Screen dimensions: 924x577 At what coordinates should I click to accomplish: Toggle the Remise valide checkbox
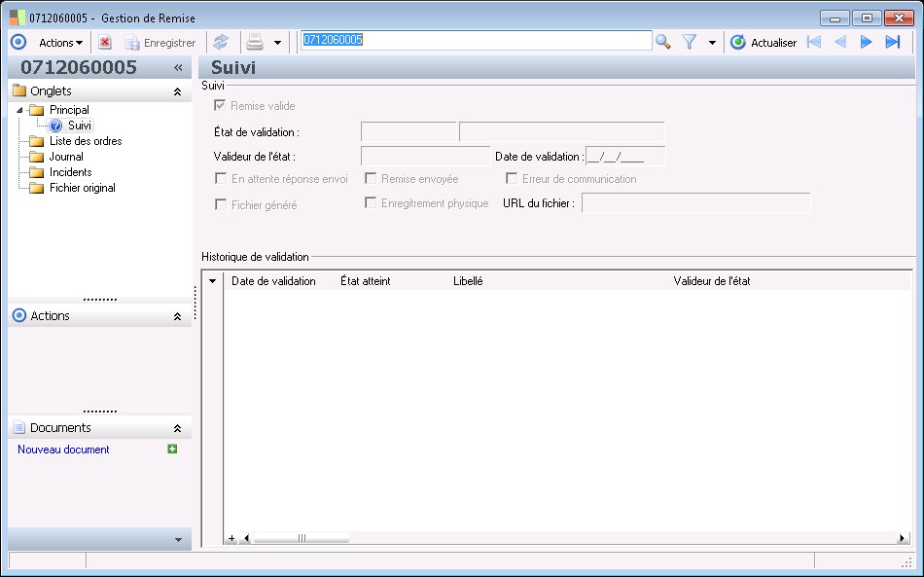tap(220, 105)
